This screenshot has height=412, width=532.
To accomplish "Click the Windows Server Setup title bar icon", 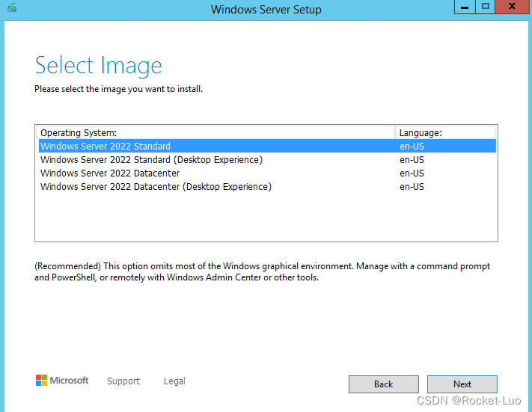I will point(12,7).
